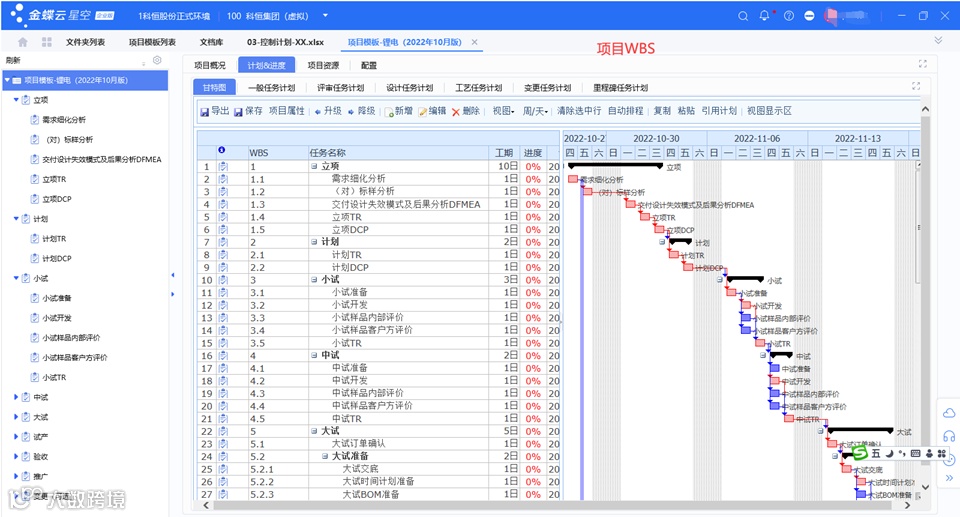This screenshot has height=517, width=960.
Task: Select 小试准备 in left tree
Action: pos(56,298)
